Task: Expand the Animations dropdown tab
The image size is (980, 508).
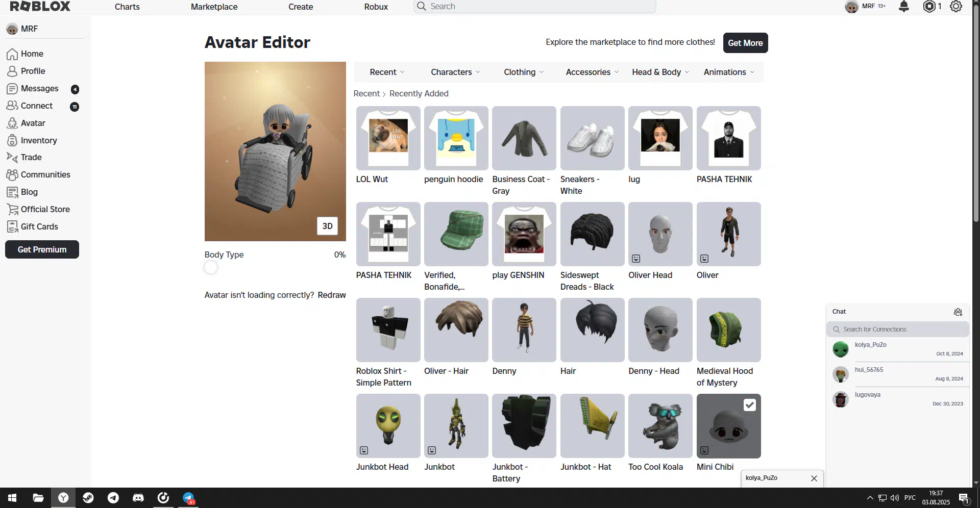Action: click(729, 72)
